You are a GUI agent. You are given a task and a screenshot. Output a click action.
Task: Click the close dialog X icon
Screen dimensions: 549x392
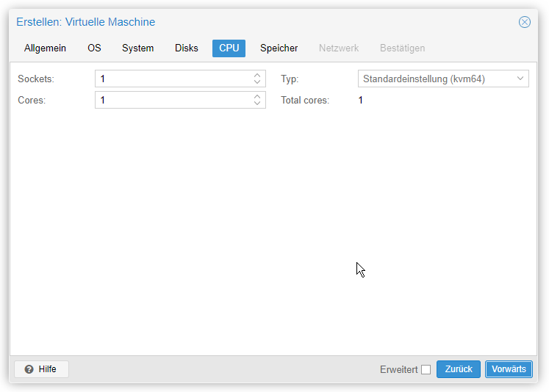(x=524, y=22)
